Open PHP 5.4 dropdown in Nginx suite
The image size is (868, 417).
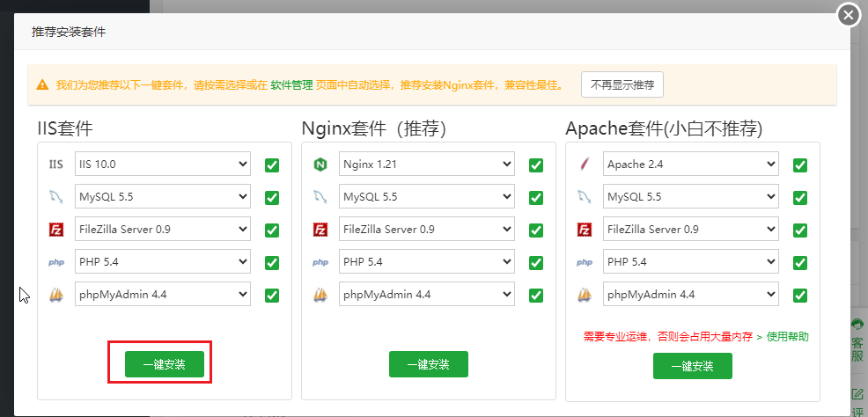(427, 261)
